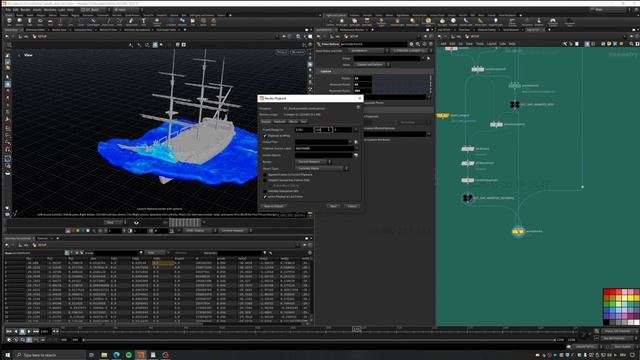640x360 pixels.
Task: Open the Windows menu in menu bar
Action: [x=50, y=9]
